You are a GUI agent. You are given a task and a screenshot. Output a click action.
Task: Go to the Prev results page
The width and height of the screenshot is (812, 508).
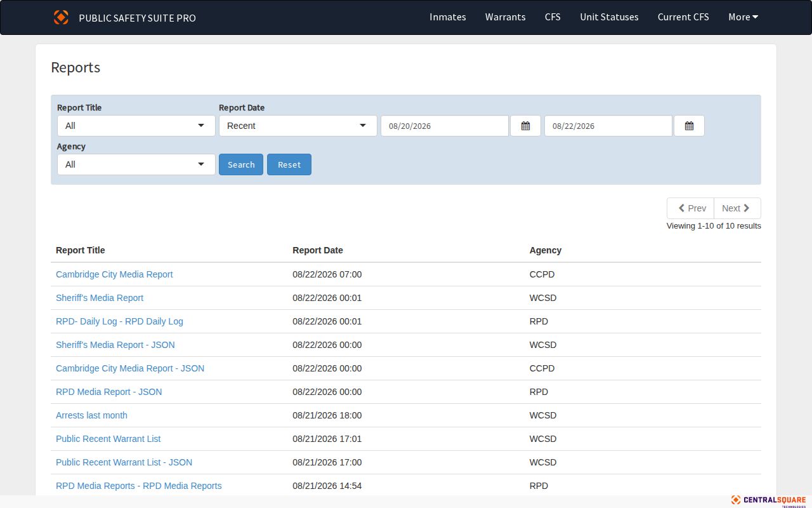click(x=691, y=208)
